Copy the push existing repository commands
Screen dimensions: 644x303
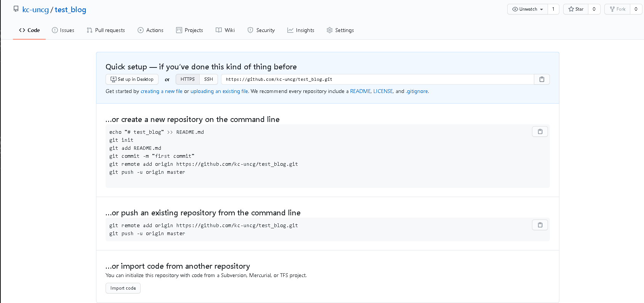[540, 225]
